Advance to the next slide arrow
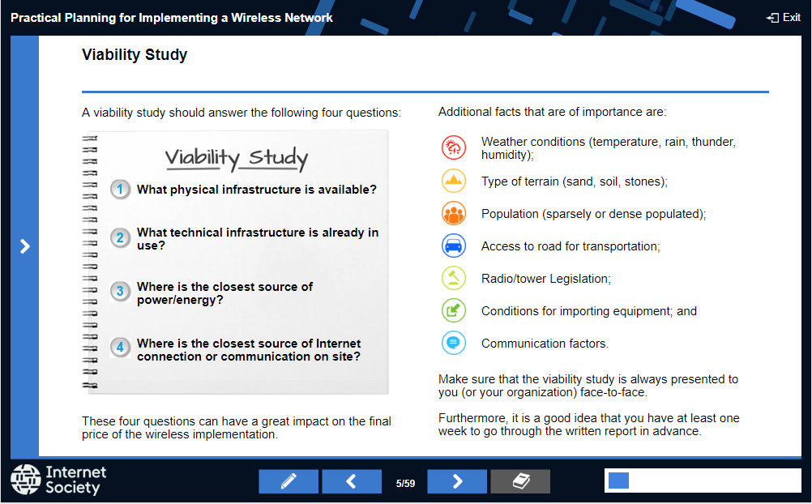812x504 pixels. pyautogui.click(x=457, y=482)
